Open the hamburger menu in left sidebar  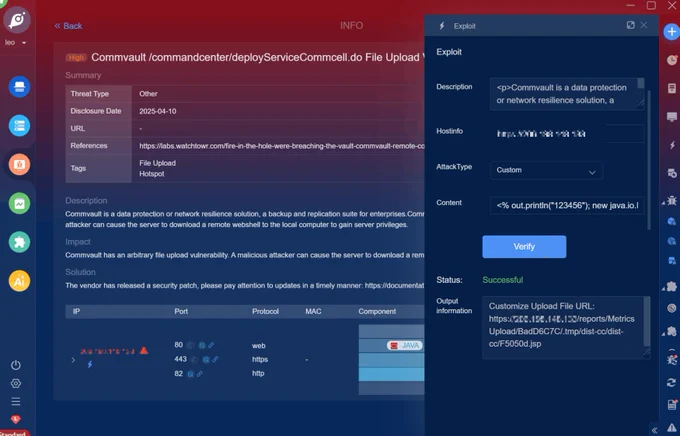16,401
